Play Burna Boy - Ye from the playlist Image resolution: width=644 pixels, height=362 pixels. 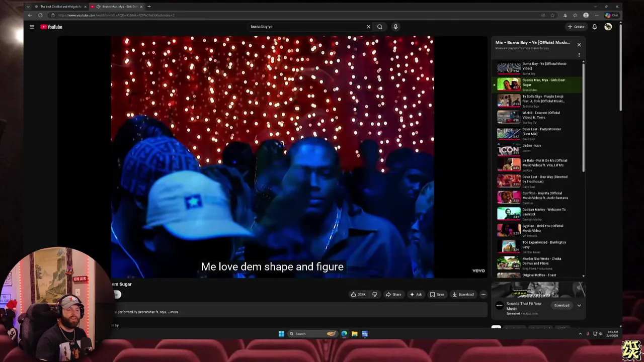(537, 68)
